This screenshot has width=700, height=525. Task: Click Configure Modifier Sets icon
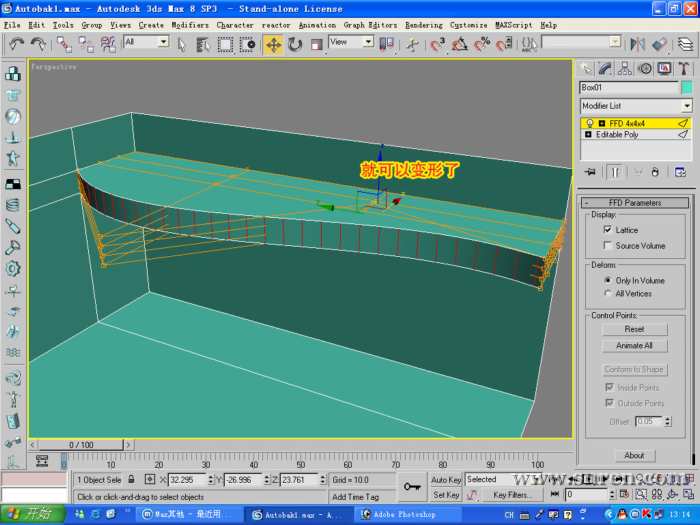680,172
